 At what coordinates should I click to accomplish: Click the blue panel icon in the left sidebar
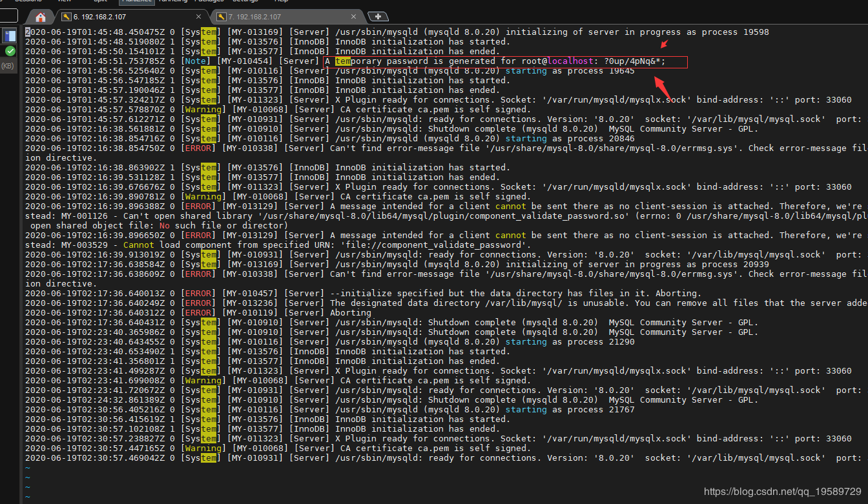10,35
